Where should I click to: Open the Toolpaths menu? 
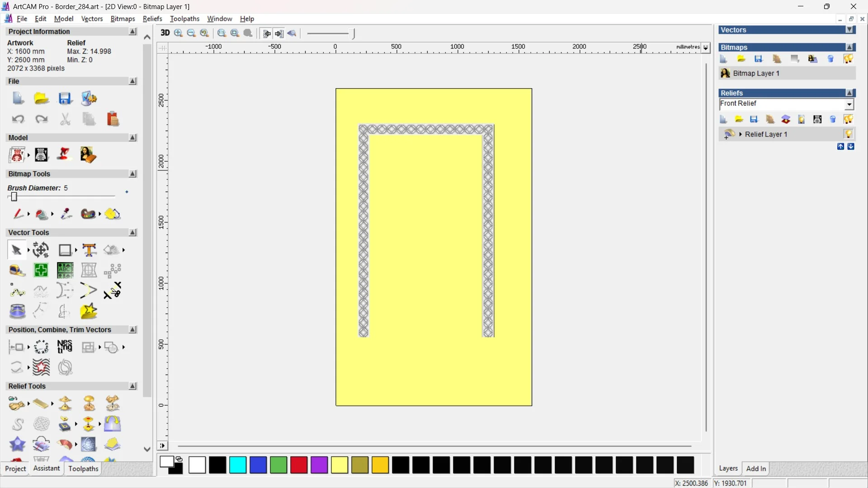click(184, 19)
